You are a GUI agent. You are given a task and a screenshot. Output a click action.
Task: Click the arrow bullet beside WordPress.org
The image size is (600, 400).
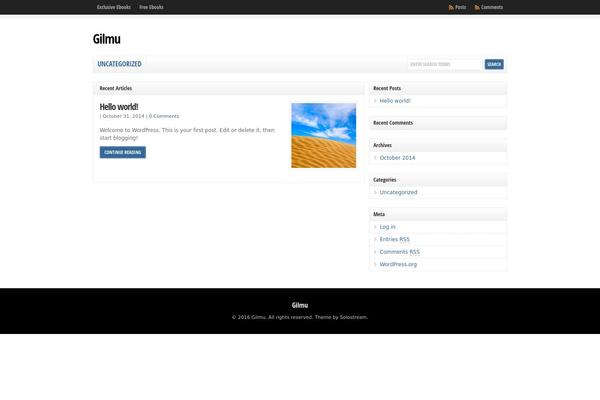375,264
